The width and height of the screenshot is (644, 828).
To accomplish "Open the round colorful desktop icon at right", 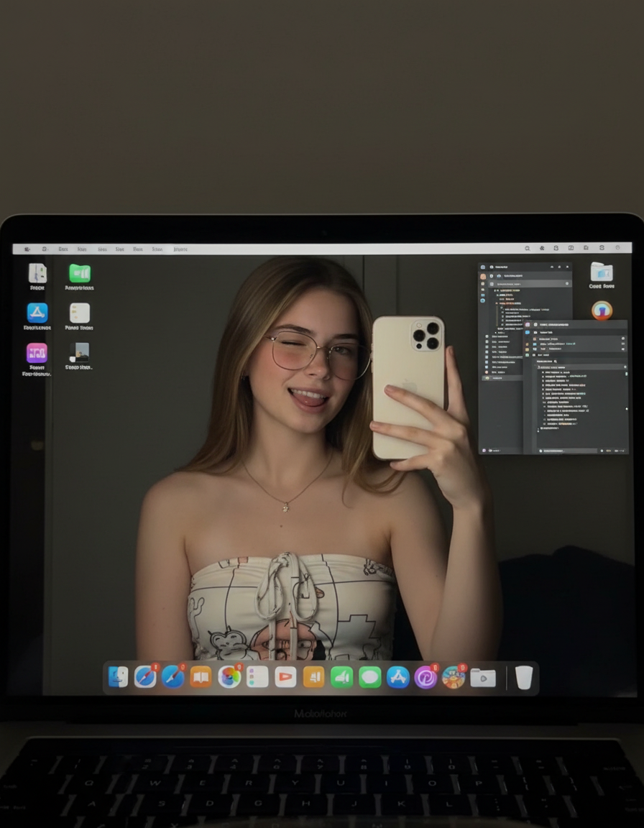I will [602, 310].
